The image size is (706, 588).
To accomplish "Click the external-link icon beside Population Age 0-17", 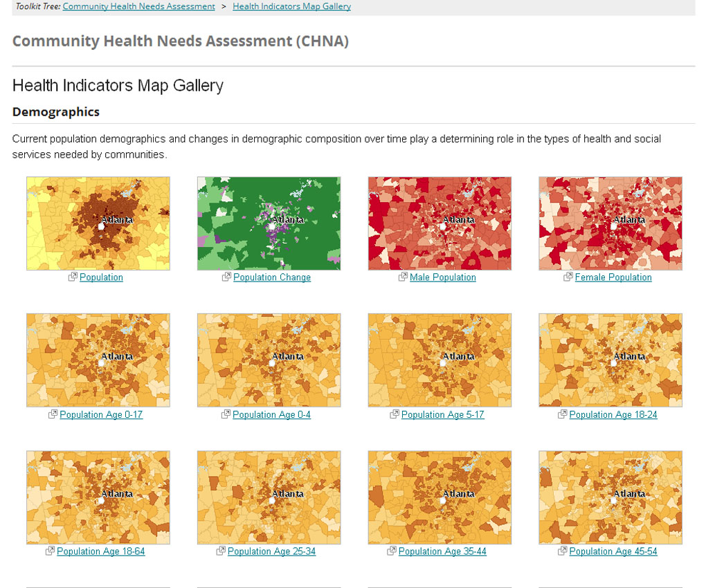I will 53,414.
